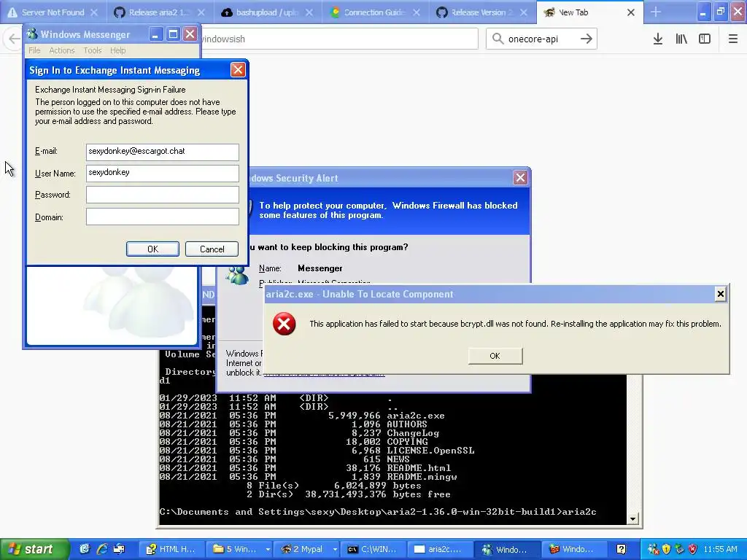Switch to the Connection Guide tab
Screen dimensions: 747x560
(x=374, y=12)
